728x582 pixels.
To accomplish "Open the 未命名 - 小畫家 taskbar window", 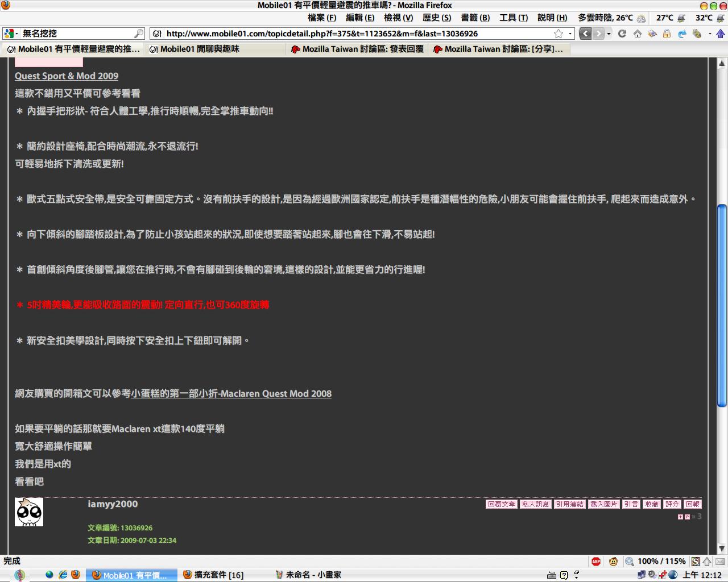I will coord(314,575).
